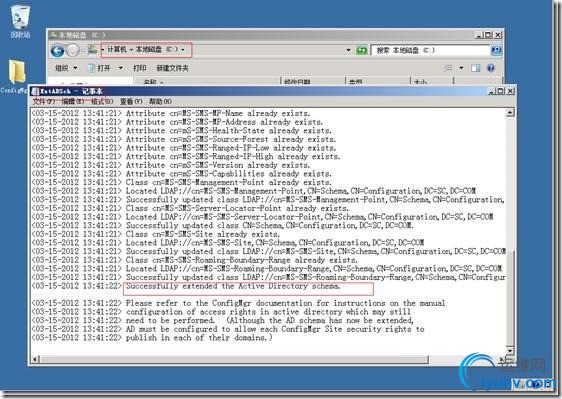Click the 打开 button in Explorer toolbar
The image size is (562, 399).
100,68
